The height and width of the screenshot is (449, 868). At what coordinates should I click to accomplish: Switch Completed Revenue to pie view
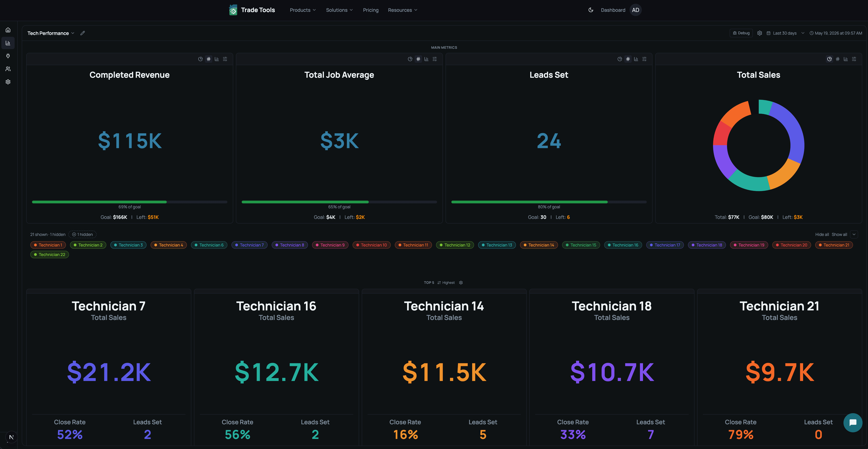click(x=200, y=59)
